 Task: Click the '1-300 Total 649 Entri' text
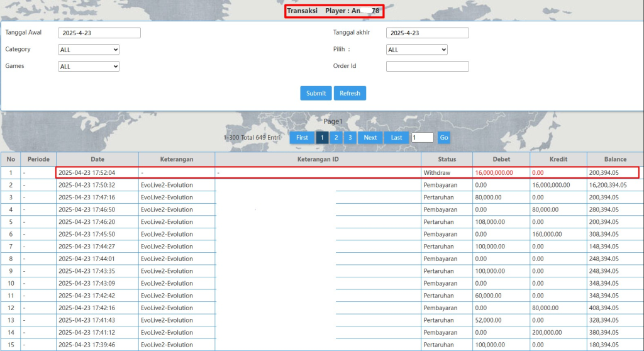(x=252, y=138)
